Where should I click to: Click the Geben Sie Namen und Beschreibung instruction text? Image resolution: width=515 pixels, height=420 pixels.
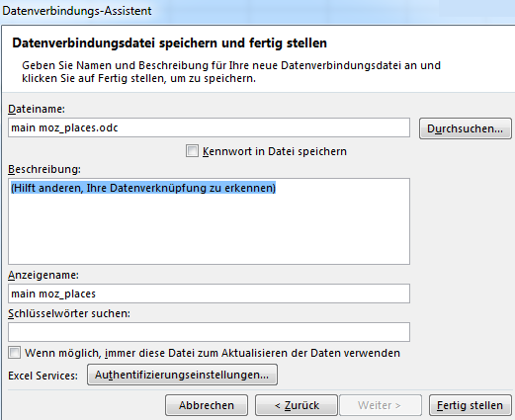(x=231, y=72)
